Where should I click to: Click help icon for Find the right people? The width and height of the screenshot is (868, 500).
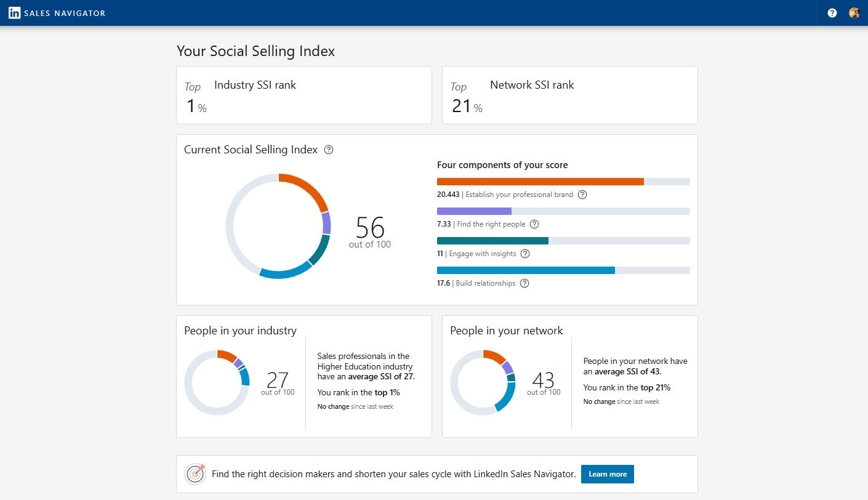click(534, 224)
